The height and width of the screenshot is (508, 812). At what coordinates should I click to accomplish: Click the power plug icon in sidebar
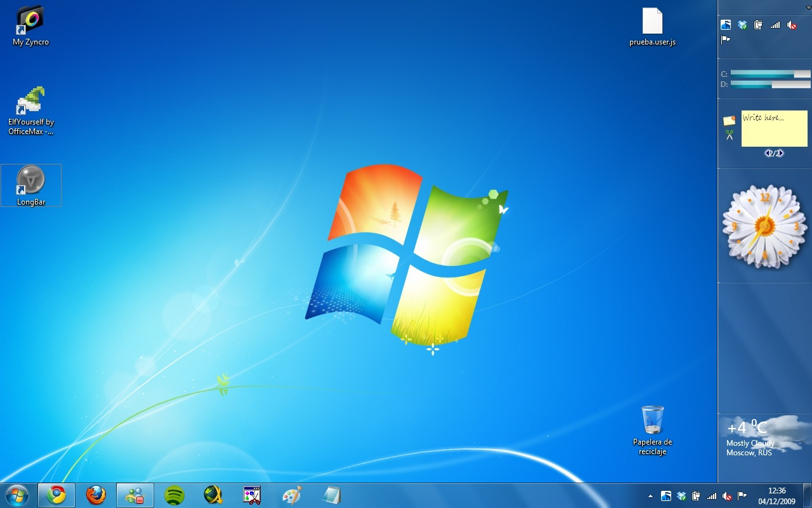(x=758, y=25)
